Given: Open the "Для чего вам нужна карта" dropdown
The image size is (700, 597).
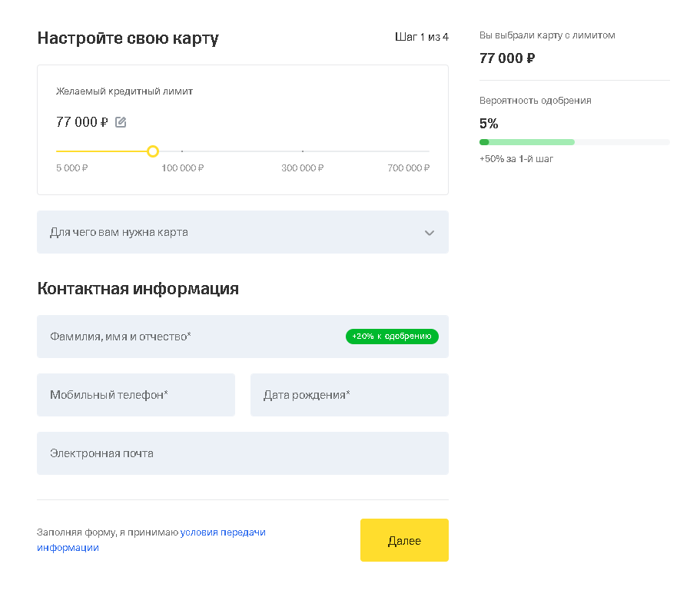Looking at the screenshot, I should [x=231, y=232].
